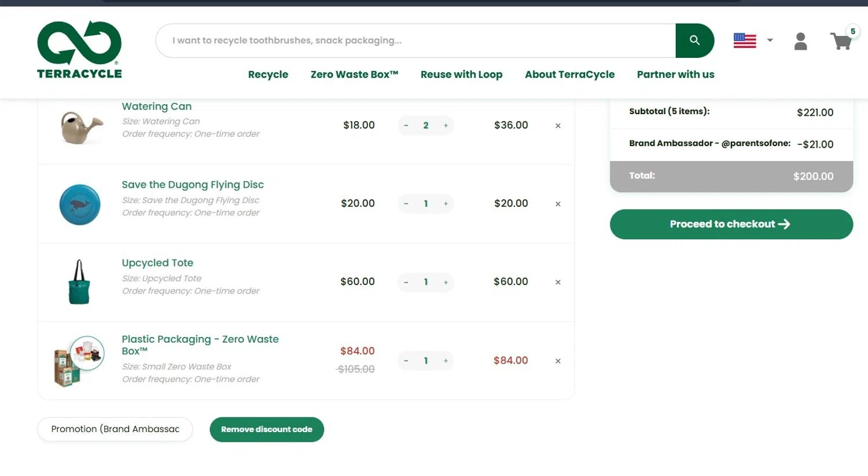The width and height of the screenshot is (868, 476).
Task: Focus the recycle search input field
Action: (415, 41)
